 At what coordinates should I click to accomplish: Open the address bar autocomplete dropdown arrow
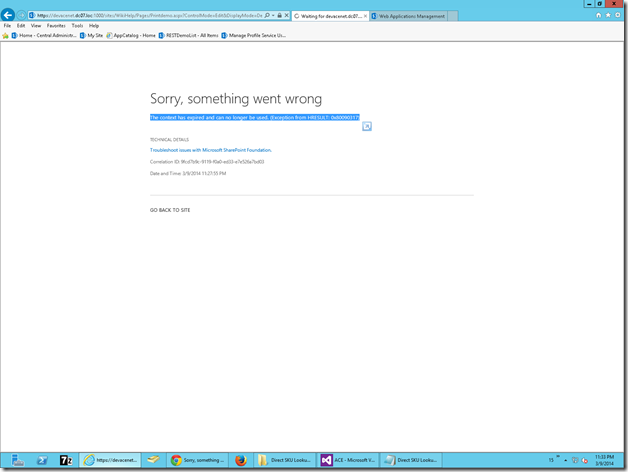click(273, 15)
